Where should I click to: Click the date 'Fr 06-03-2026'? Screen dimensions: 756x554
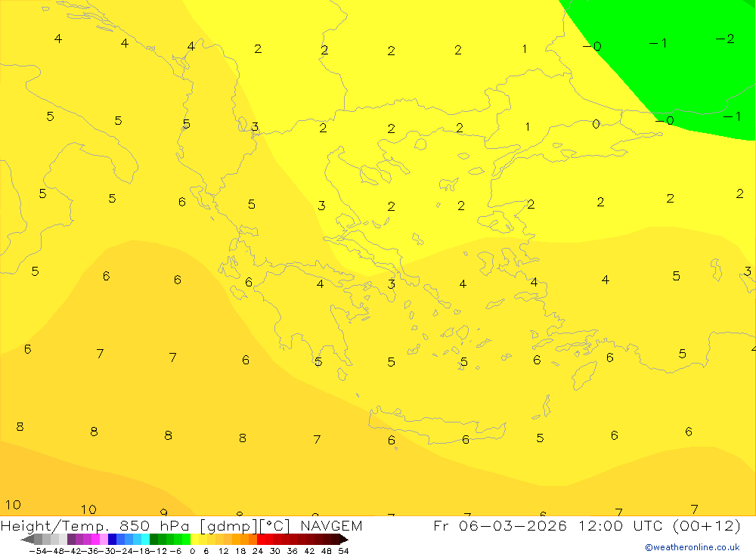[500, 525]
